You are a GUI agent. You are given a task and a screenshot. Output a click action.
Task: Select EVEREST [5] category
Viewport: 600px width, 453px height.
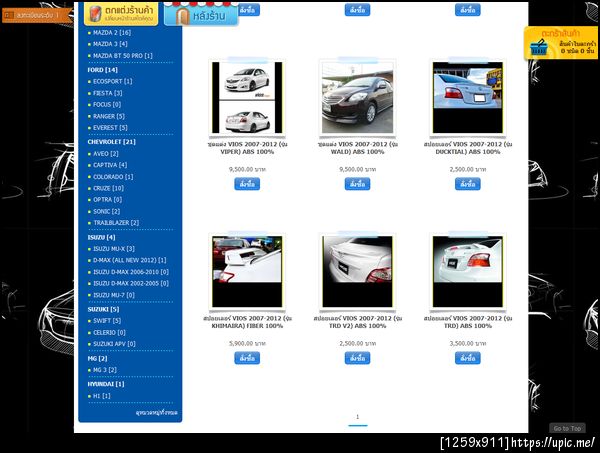[110, 128]
